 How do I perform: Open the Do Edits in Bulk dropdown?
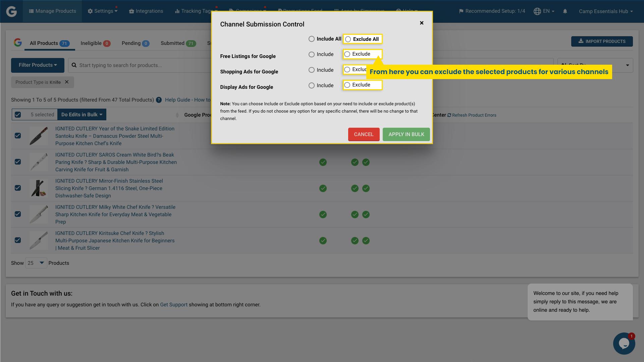pos(82,114)
